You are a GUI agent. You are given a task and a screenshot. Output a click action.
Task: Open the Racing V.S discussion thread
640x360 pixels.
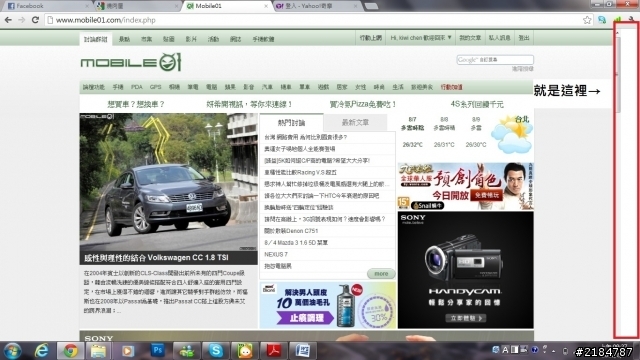pyautogui.click(x=300, y=173)
